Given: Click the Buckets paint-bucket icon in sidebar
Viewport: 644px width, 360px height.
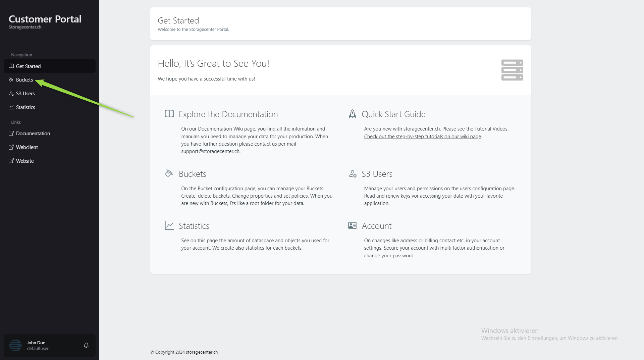Looking at the screenshot, I should click(11, 80).
